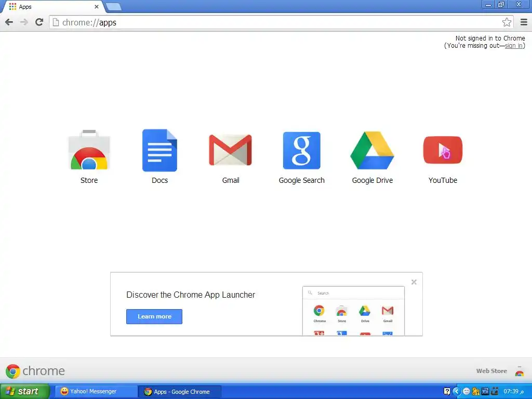
Task: Open the Gmail app icon
Action: click(x=230, y=150)
